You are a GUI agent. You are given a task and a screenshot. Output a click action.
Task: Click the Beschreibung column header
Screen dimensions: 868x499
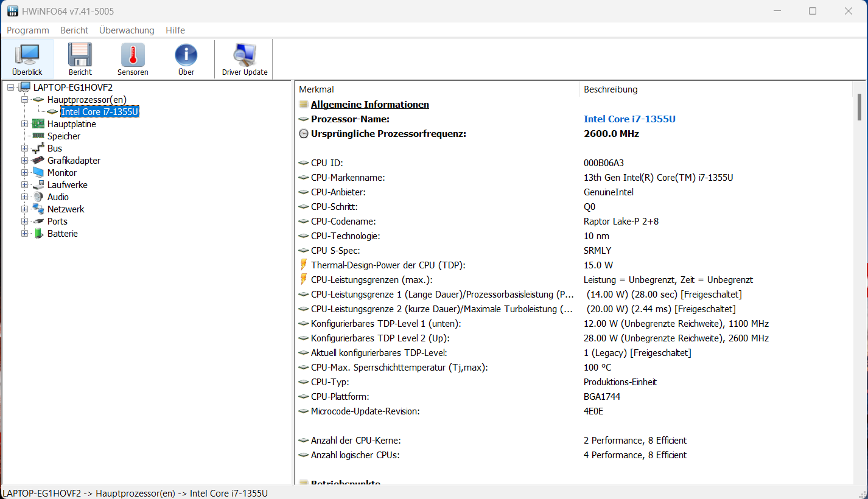715,89
